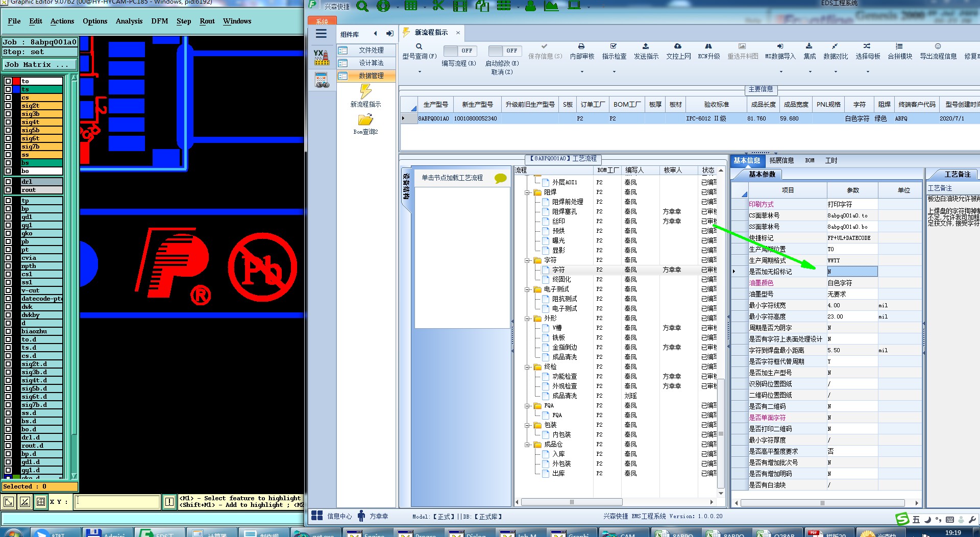Click the MI数据导入 import icon
The height and width of the screenshot is (537, 980).
[780, 46]
